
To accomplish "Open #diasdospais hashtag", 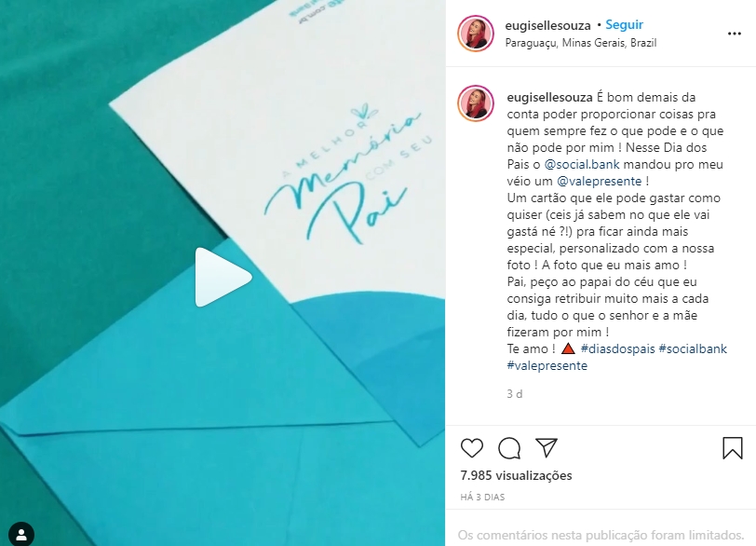I will coord(617,348).
